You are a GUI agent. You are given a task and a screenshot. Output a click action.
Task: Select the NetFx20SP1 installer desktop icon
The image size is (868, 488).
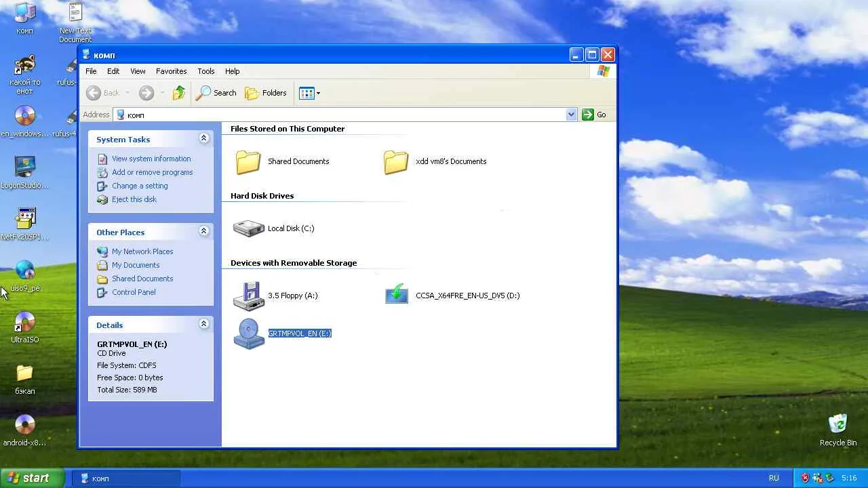coord(25,225)
